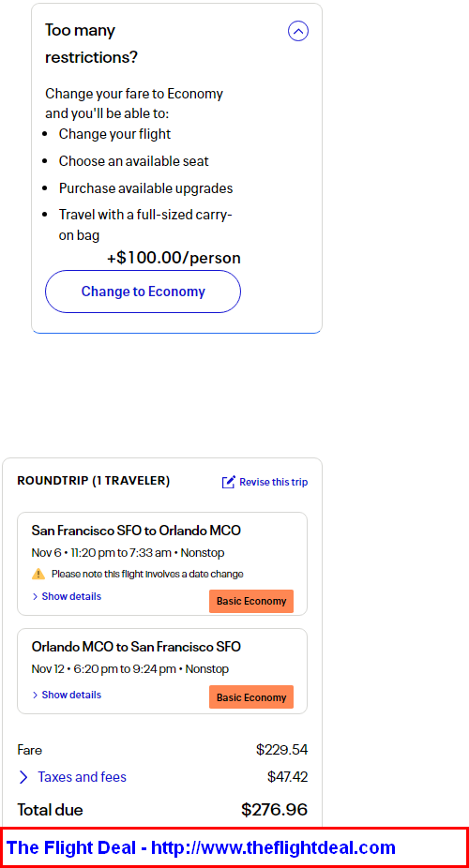Select the outbound Basic Economy badge

pos(251,601)
